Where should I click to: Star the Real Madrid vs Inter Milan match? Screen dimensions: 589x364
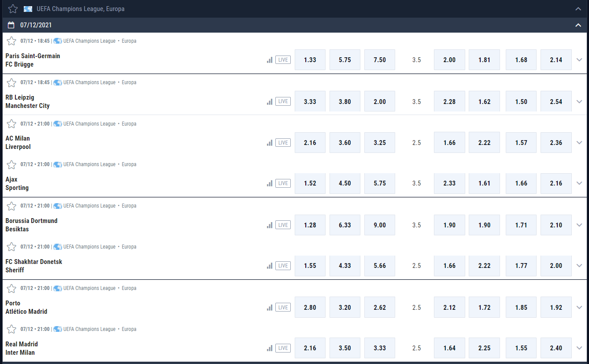click(12, 329)
